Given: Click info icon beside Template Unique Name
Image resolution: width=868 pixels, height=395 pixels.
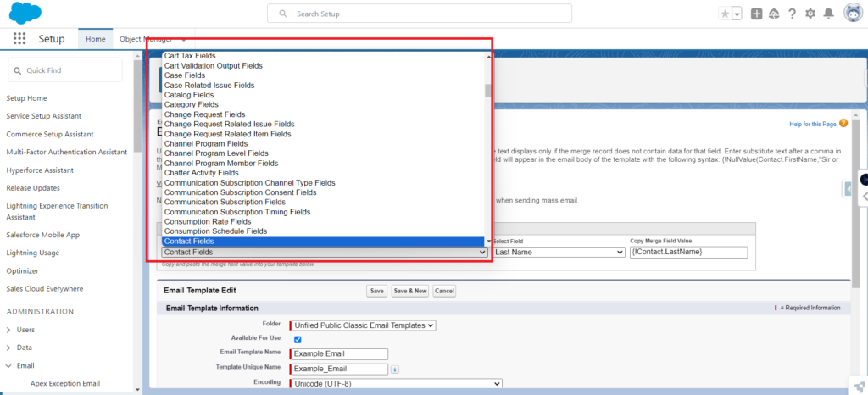Looking at the screenshot, I should click(395, 369).
